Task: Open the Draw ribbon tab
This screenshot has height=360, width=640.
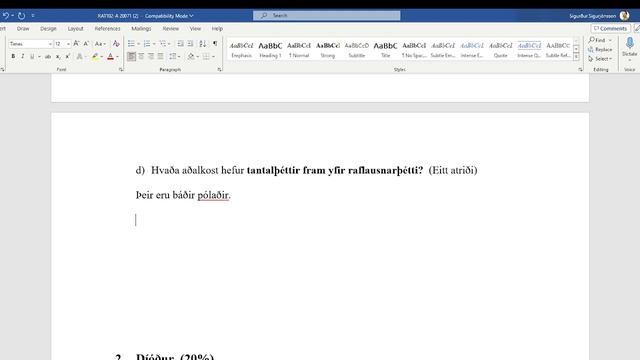Action: click(23, 29)
